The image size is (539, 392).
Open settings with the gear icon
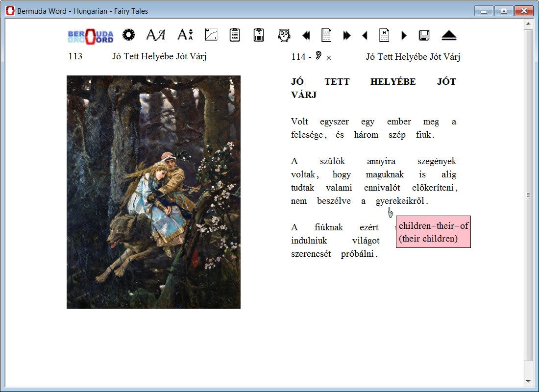[x=128, y=35]
